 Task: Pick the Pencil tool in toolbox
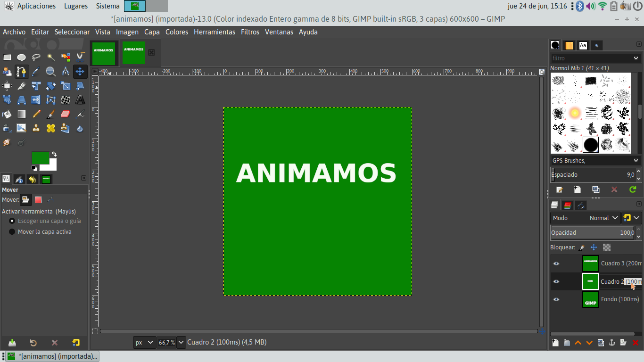click(x=36, y=114)
